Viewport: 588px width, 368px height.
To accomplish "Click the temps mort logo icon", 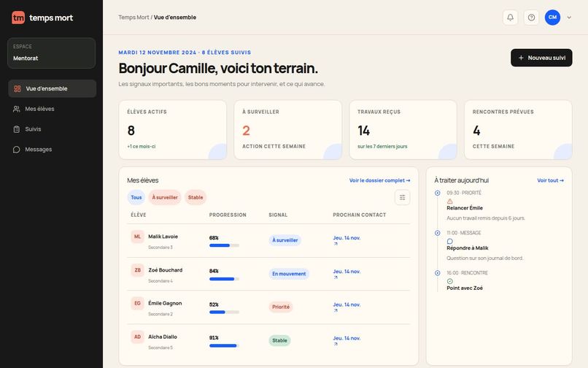I will click(18, 18).
